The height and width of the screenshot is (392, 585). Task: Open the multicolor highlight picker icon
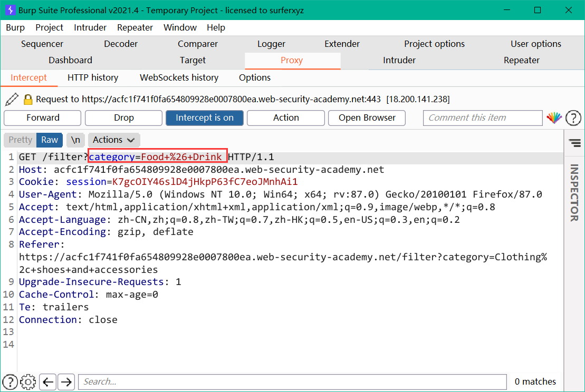pyautogui.click(x=554, y=117)
